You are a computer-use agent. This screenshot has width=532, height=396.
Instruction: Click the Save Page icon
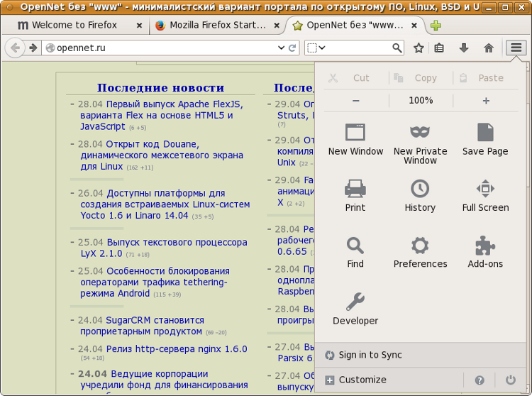(x=485, y=139)
